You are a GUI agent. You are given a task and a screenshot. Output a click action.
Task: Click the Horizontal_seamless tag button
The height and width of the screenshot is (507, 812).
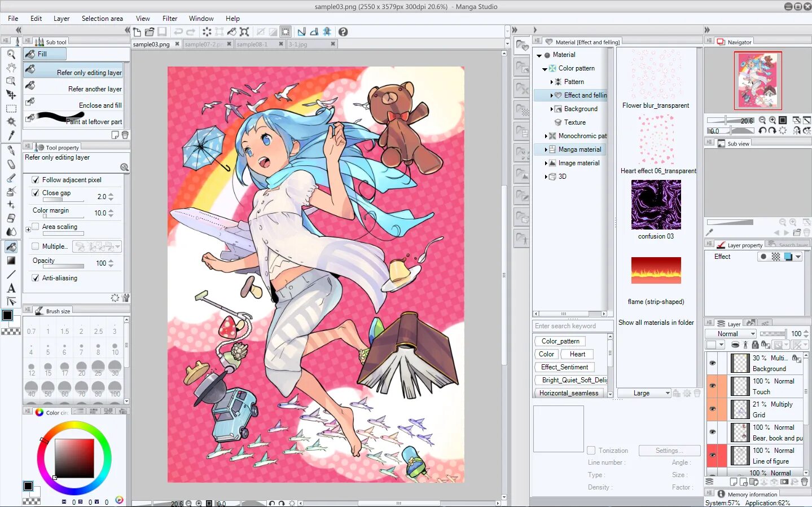pos(569,393)
